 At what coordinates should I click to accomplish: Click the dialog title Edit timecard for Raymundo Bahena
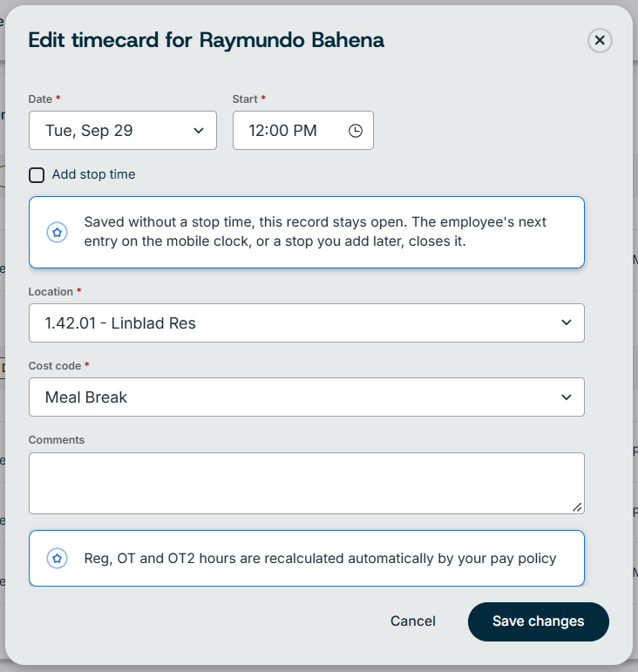[x=206, y=40]
